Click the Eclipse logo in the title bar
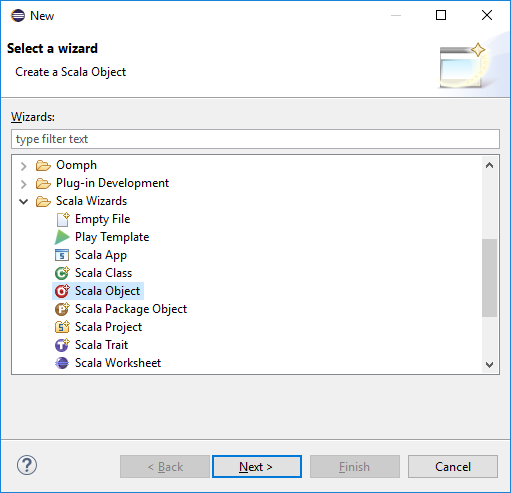 click(x=18, y=16)
